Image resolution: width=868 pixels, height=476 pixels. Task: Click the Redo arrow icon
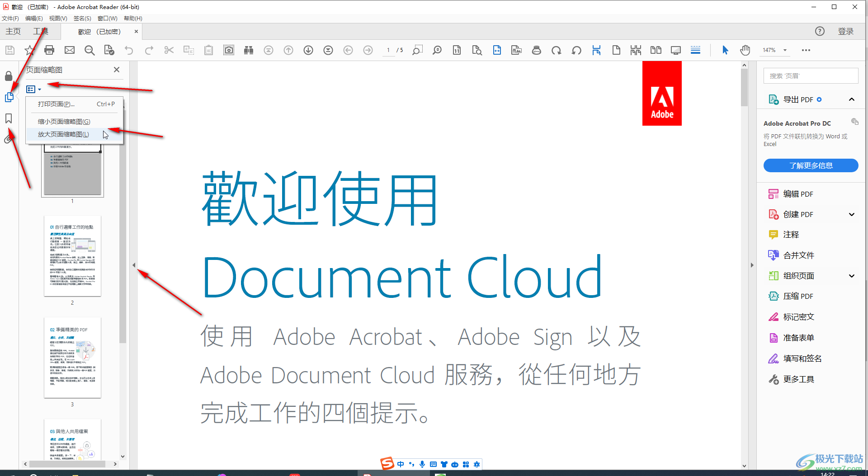tap(149, 50)
